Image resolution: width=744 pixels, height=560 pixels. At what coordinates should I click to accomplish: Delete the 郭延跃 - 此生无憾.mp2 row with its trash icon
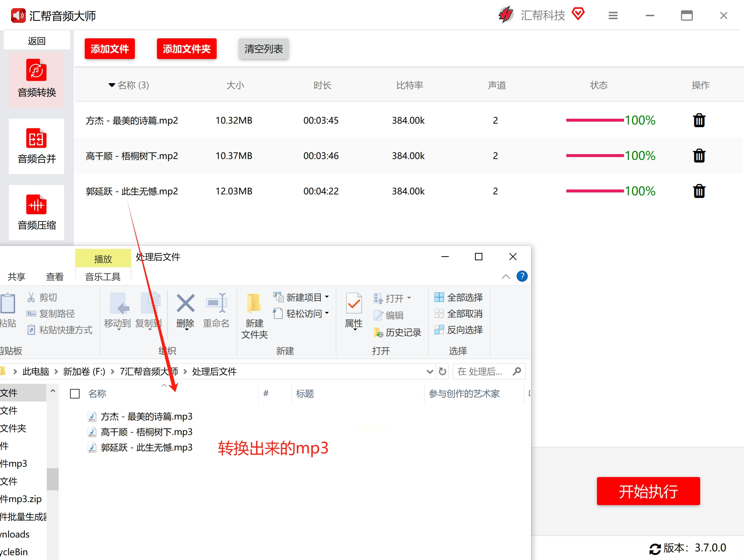(x=699, y=191)
